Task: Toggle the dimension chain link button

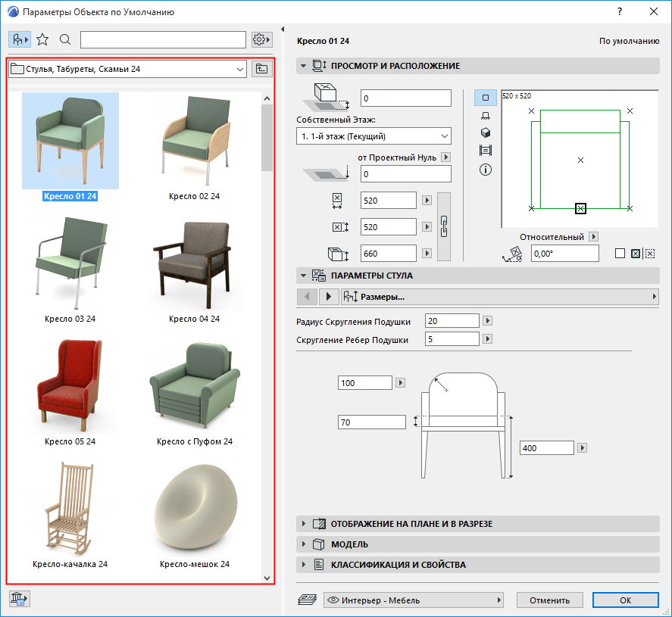Action: tap(445, 226)
